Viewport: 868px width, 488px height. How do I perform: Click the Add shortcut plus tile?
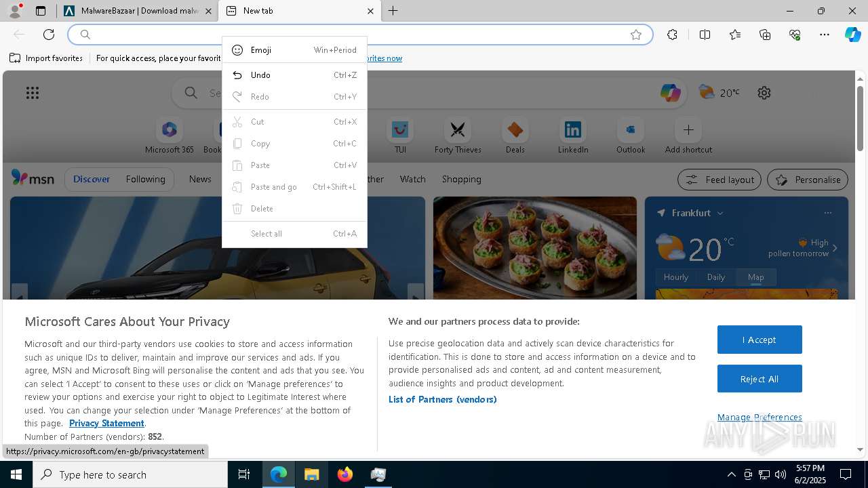pos(688,136)
